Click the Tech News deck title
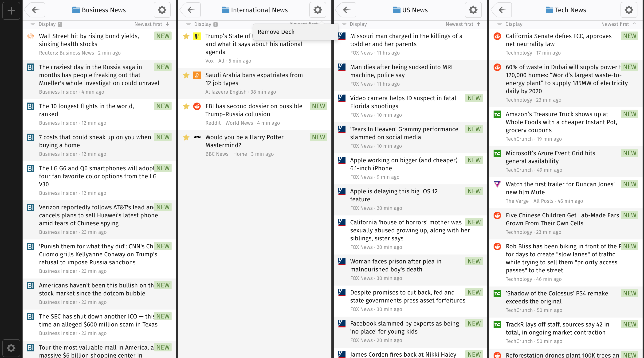This screenshot has height=358, width=644. pos(570,10)
